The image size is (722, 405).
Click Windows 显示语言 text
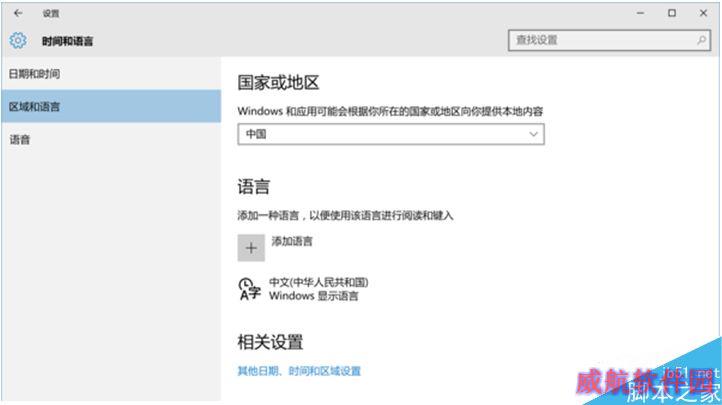pyautogui.click(x=314, y=296)
